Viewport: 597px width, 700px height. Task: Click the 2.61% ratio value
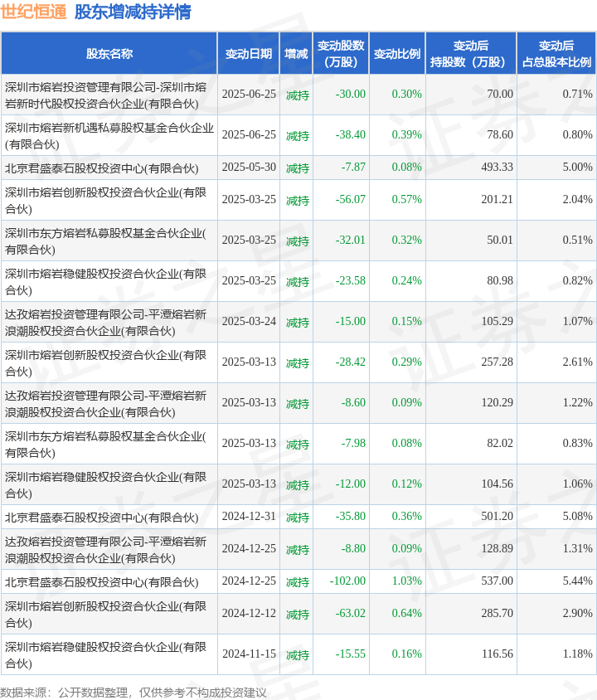tap(577, 362)
